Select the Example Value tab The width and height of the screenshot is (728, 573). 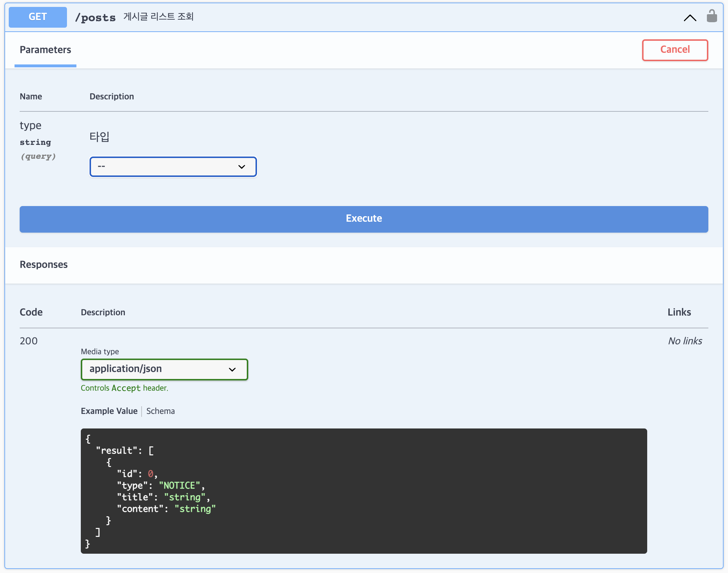click(109, 411)
